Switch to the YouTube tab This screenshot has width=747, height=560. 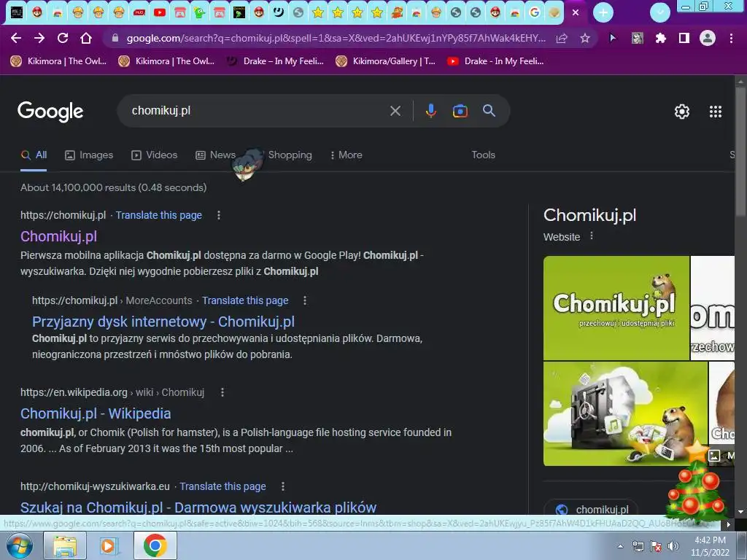tap(160, 12)
